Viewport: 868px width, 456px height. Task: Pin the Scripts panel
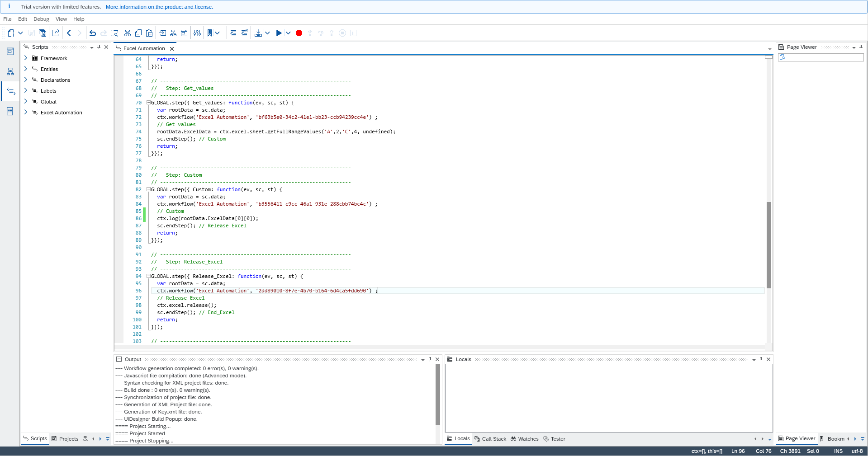pyautogui.click(x=99, y=47)
